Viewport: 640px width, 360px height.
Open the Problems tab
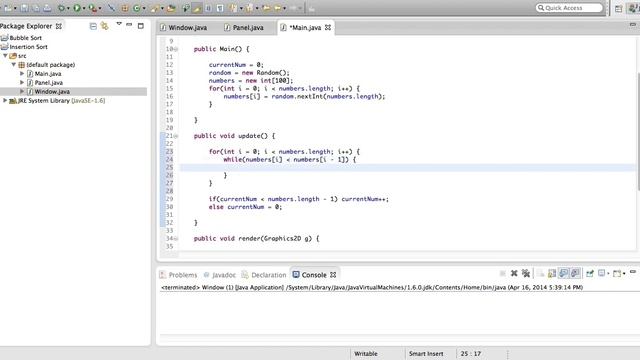(178, 275)
